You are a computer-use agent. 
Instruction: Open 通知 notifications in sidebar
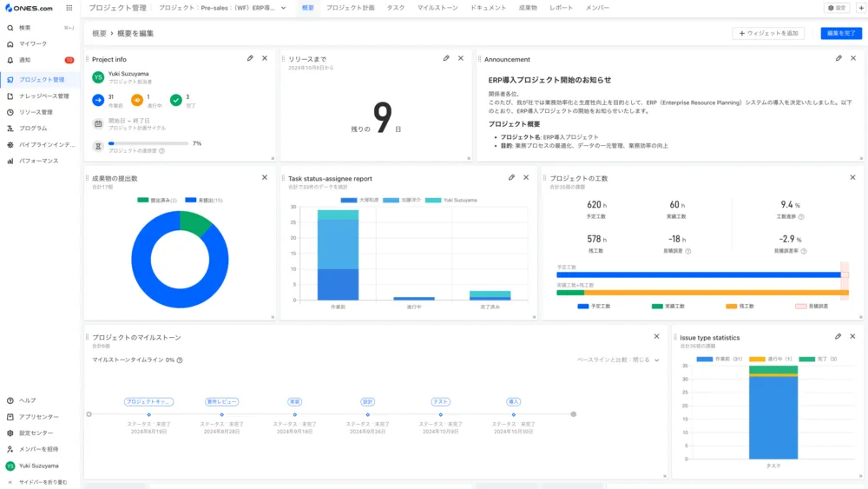tap(40, 60)
